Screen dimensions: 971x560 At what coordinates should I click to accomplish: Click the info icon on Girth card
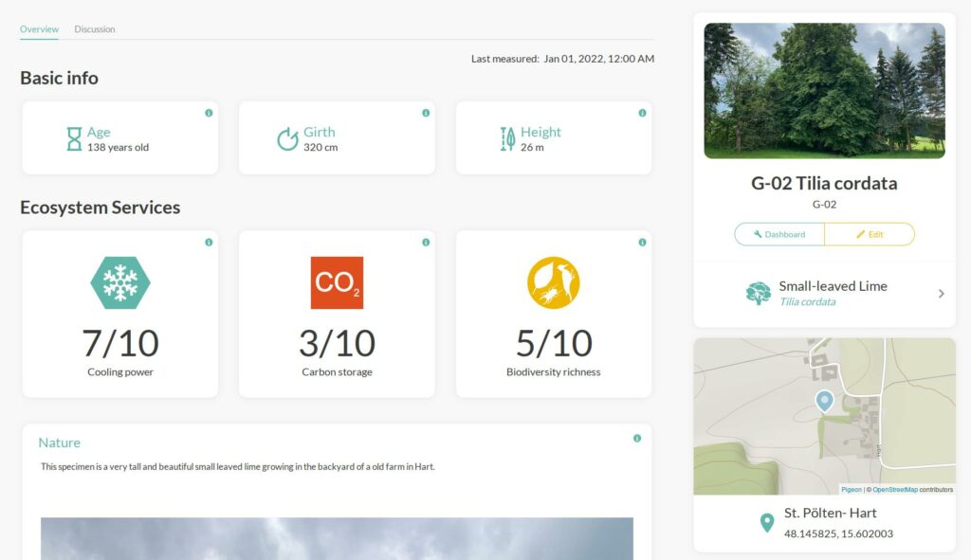[x=426, y=114]
